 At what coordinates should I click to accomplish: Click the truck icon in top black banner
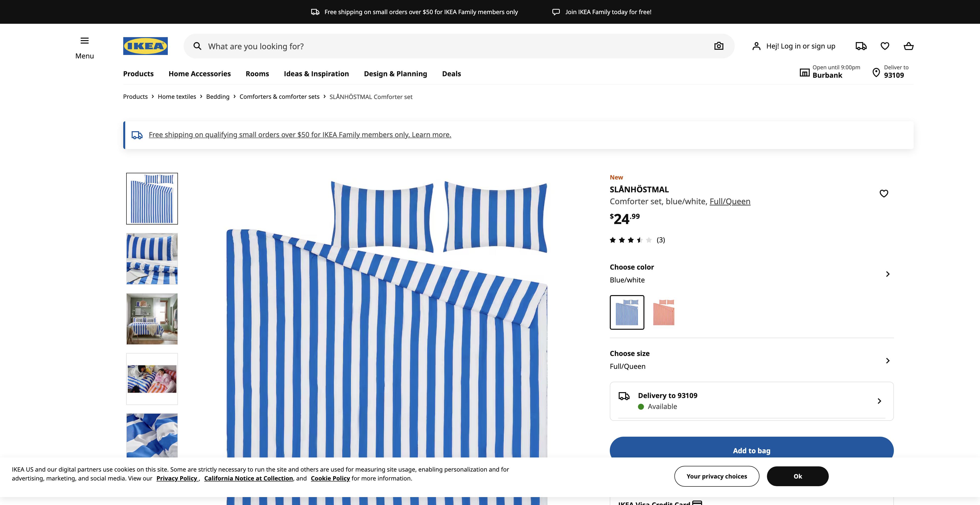(x=315, y=12)
